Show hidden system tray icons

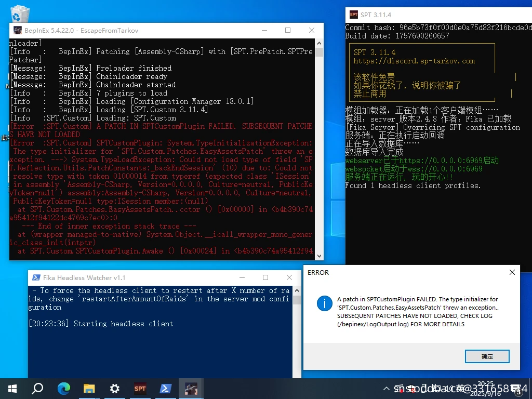click(386, 389)
